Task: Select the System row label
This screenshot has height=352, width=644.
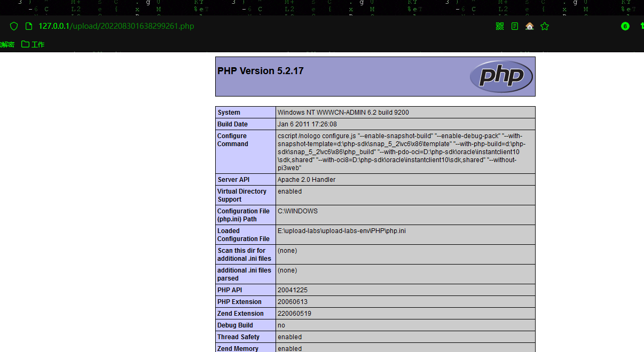Action: (229, 113)
